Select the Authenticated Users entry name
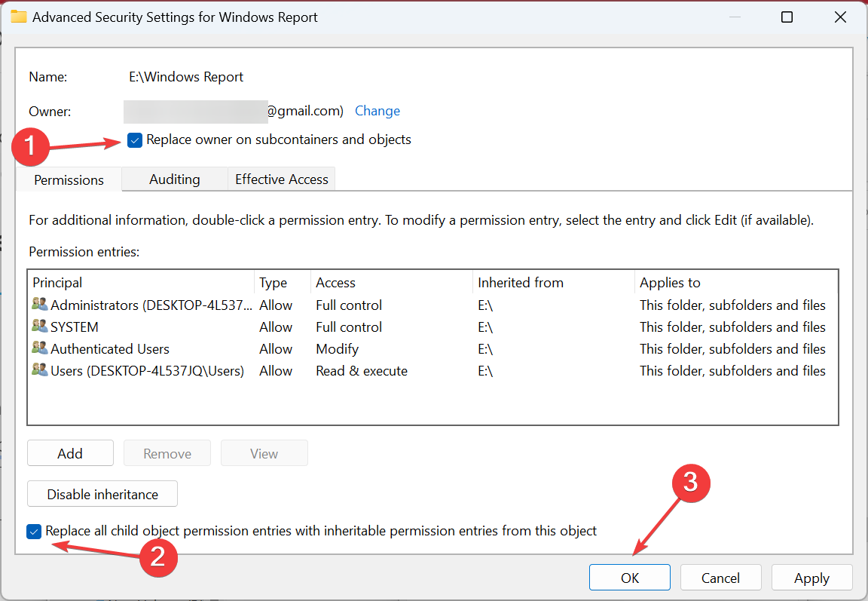 coord(109,349)
